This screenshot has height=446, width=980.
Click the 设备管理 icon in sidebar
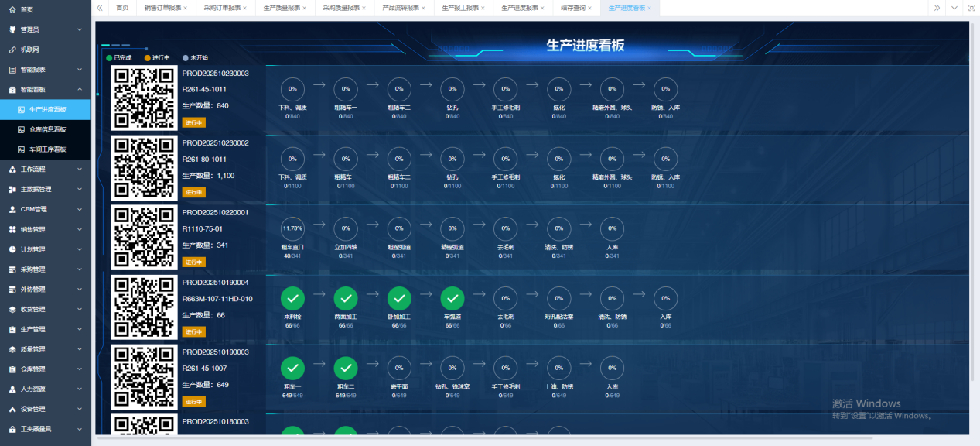coord(12,409)
